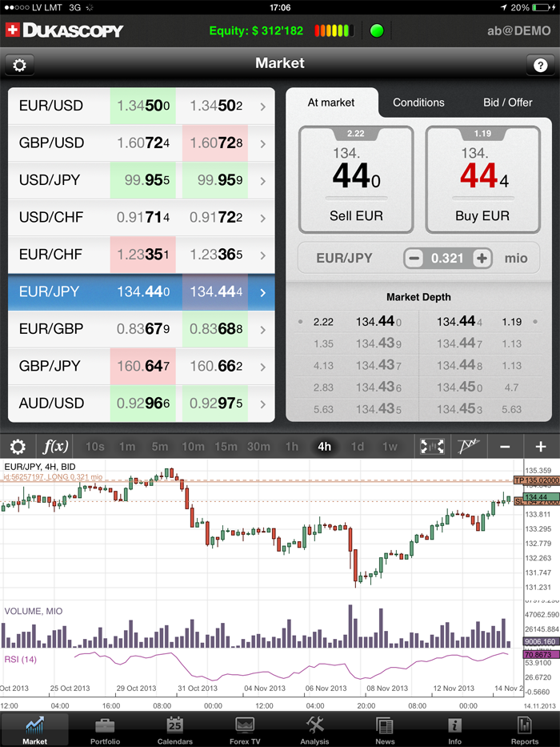Select 30m timeframe
The height and width of the screenshot is (747, 560).
tap(258, 447)
